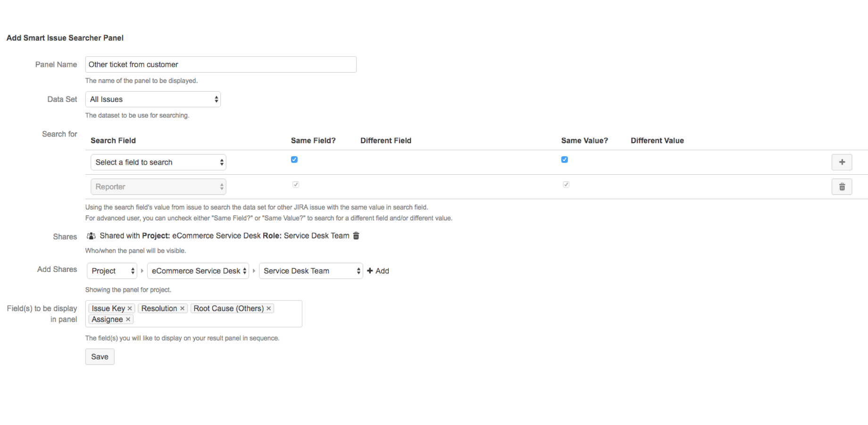
Task: Open the eCommerce Service Desk project dropdown
Action: click(x=198, y=271)
